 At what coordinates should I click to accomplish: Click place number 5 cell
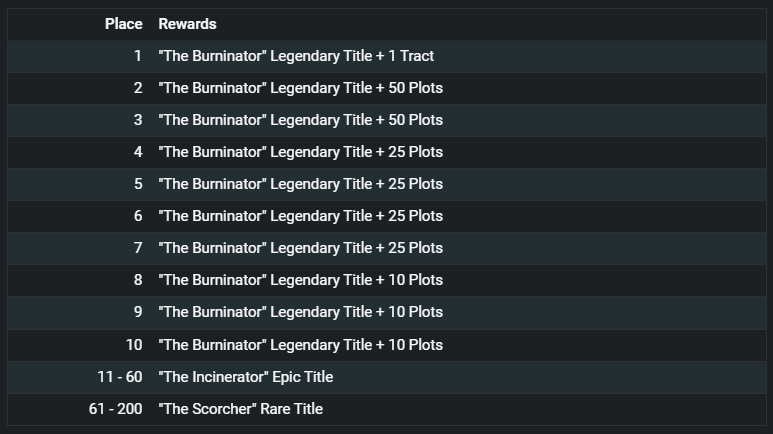(x=138, y=184)
